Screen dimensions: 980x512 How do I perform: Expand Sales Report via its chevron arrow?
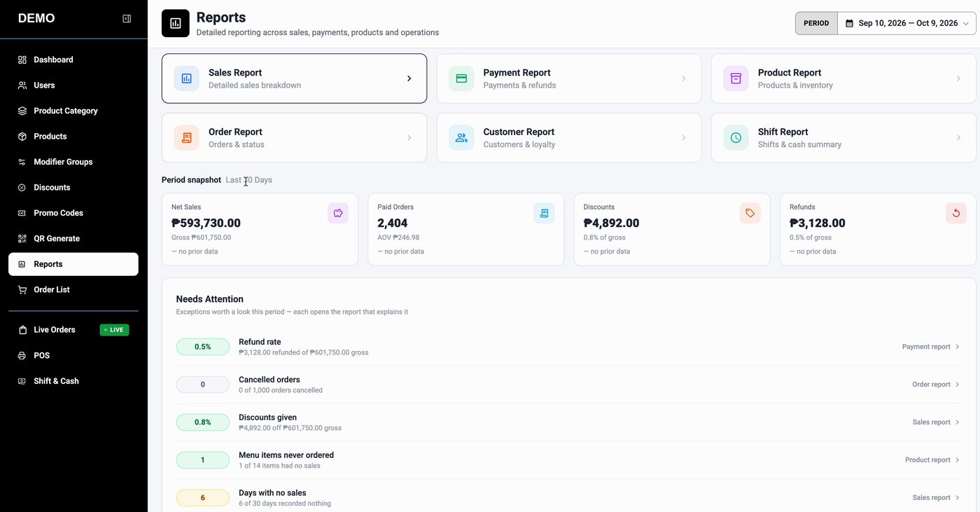tap(409, 78)
